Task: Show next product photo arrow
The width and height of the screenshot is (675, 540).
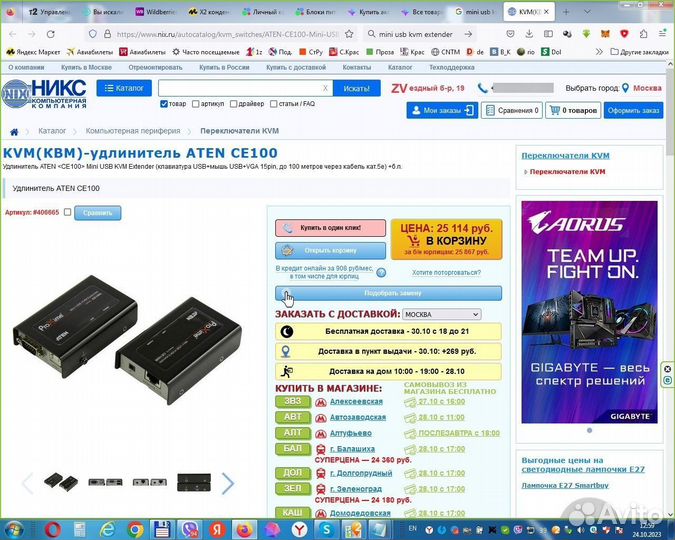Action: [227, 483]
